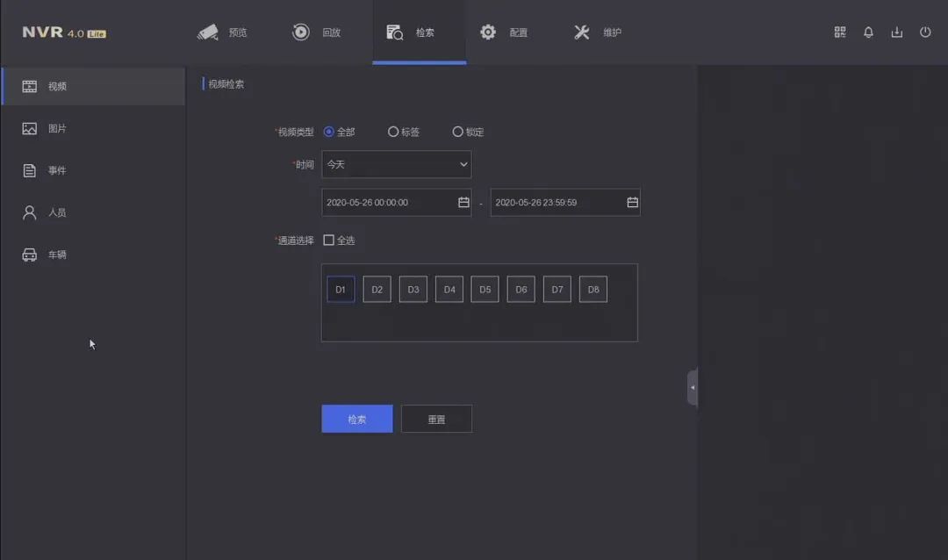Open the end date calendar picker
The image size is (948, 560).
632,203
